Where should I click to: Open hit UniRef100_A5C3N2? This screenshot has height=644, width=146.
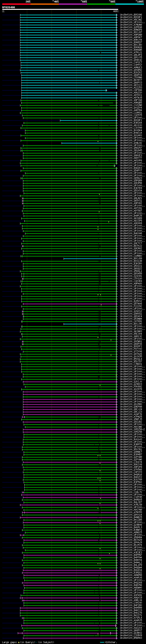coord(131,20)
